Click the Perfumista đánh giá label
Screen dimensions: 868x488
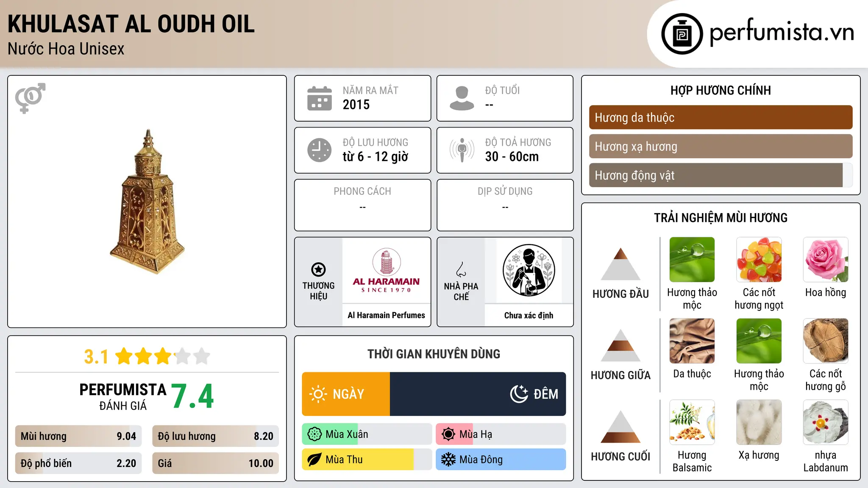click(x=123, y=397)
